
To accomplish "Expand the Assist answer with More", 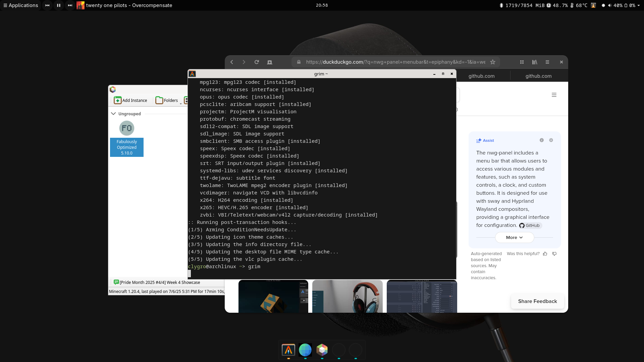I will pos(514,238).
